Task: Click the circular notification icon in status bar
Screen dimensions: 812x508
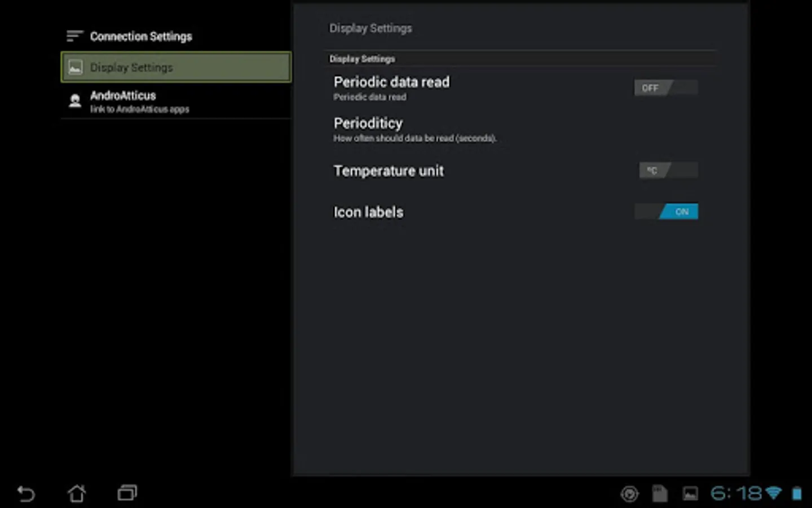Action: (x=629, y=494)
